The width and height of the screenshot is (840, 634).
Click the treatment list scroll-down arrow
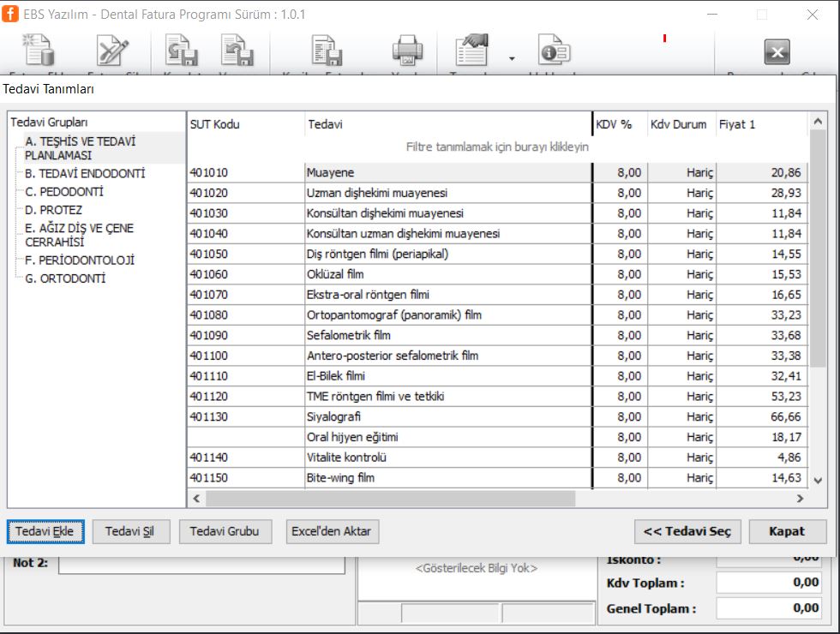818,481
